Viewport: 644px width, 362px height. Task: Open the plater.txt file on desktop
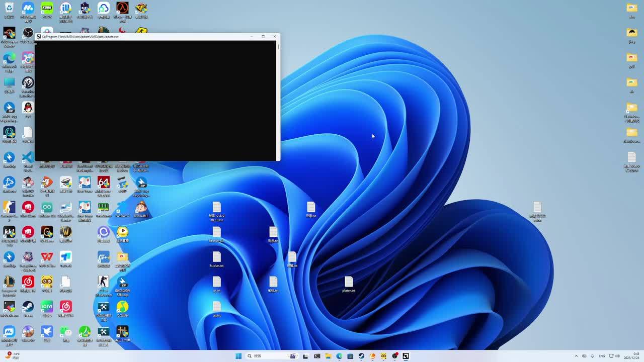coord(349,283)
